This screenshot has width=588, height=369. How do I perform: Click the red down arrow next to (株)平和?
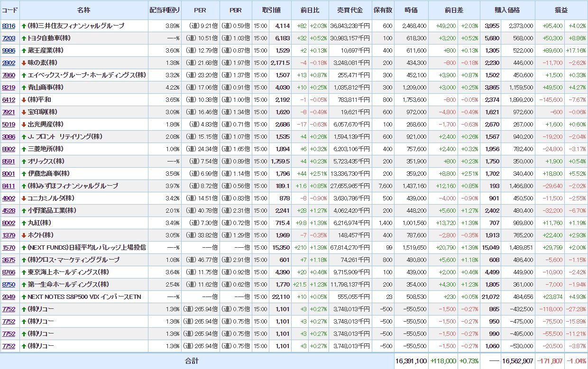[24, 99]
